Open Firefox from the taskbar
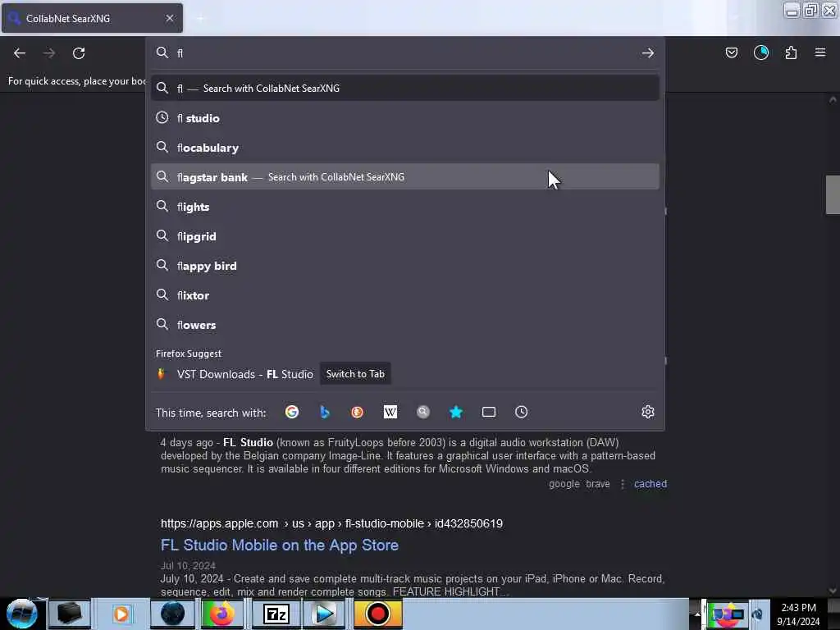 [221, 614]
